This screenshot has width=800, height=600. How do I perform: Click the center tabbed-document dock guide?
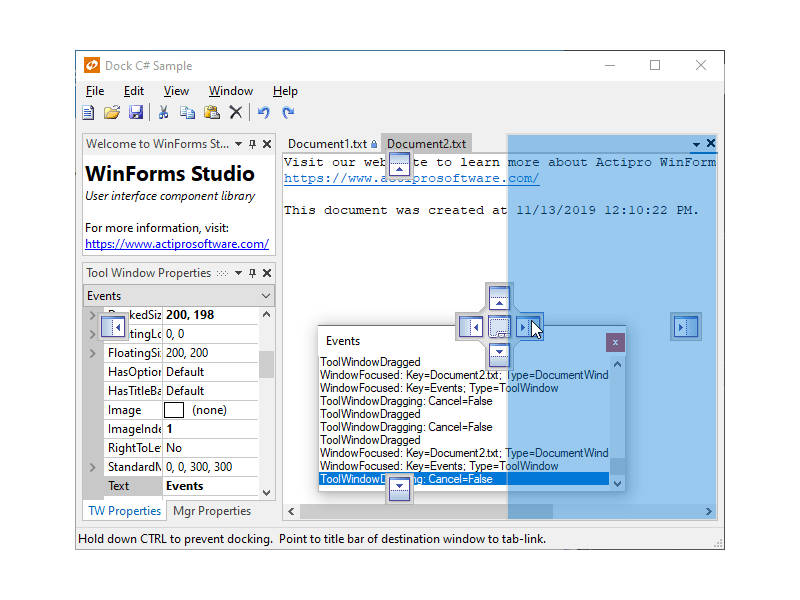(499, 327)
